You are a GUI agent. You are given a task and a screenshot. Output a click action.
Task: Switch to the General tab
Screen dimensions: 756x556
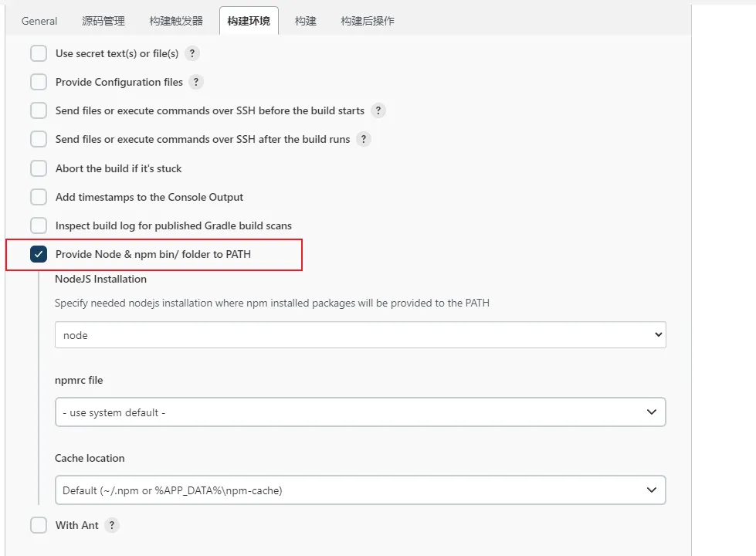click(x=39, y=21)
